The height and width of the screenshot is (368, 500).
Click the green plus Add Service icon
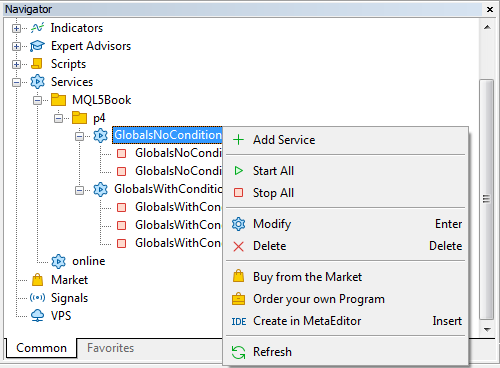[238, 140]
